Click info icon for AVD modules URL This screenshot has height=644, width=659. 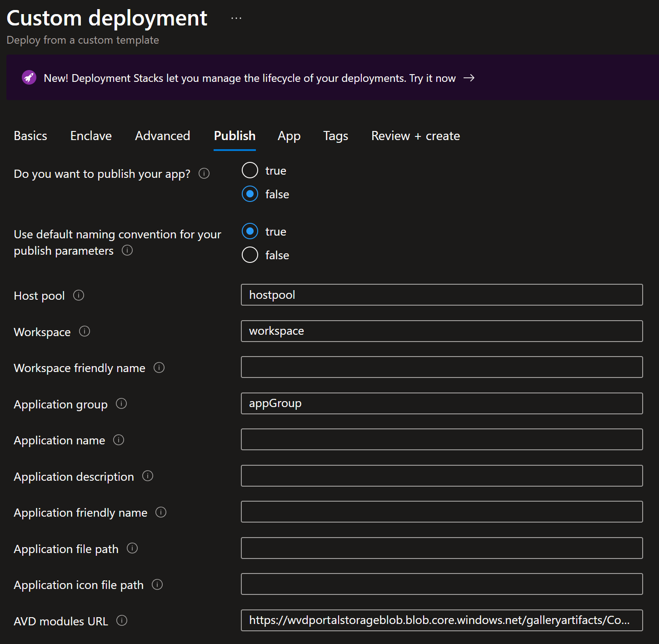point(122,620)
